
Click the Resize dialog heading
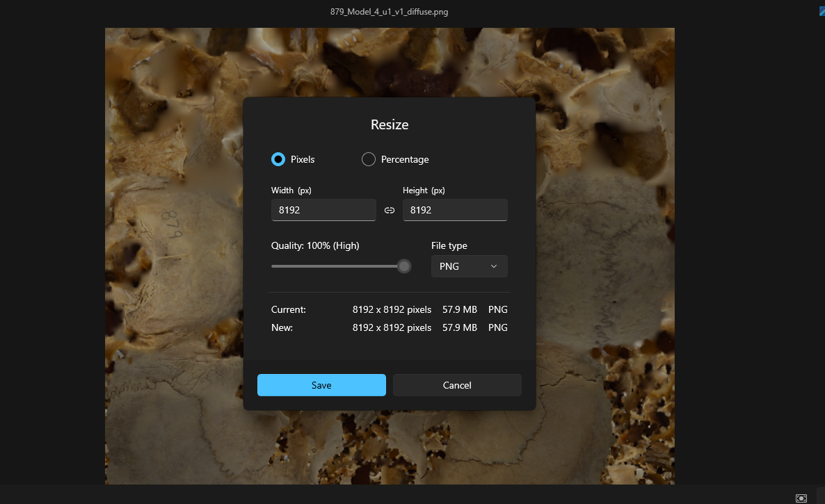pos(390,125)
